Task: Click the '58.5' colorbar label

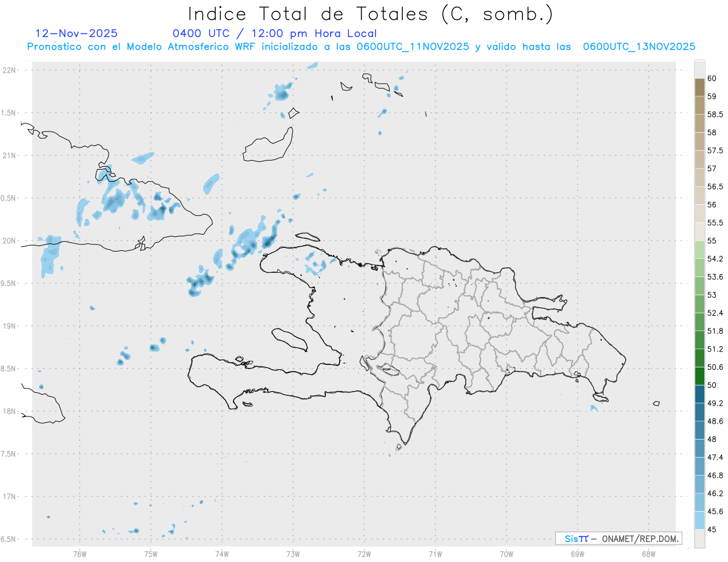Action: pyautogui.click(x=716, y=115)
